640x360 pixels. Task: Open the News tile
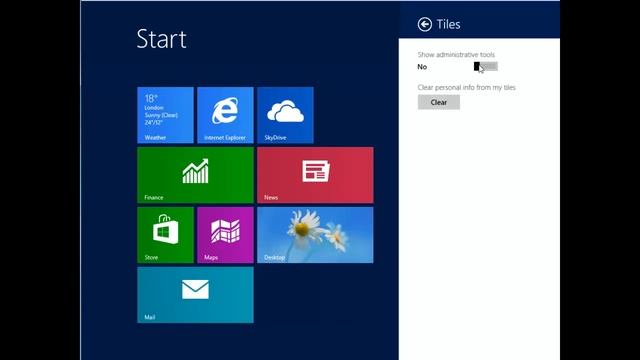315,175
